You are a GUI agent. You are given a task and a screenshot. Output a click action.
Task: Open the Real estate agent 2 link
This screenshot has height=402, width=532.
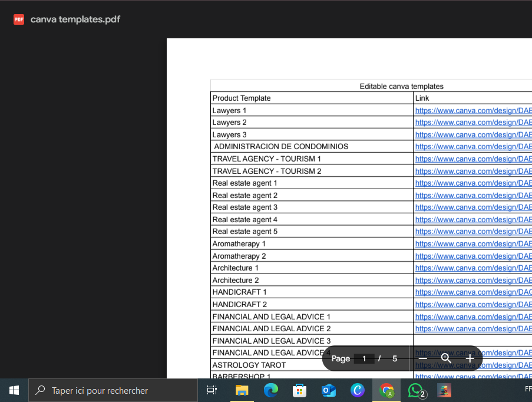click(474, 196)
